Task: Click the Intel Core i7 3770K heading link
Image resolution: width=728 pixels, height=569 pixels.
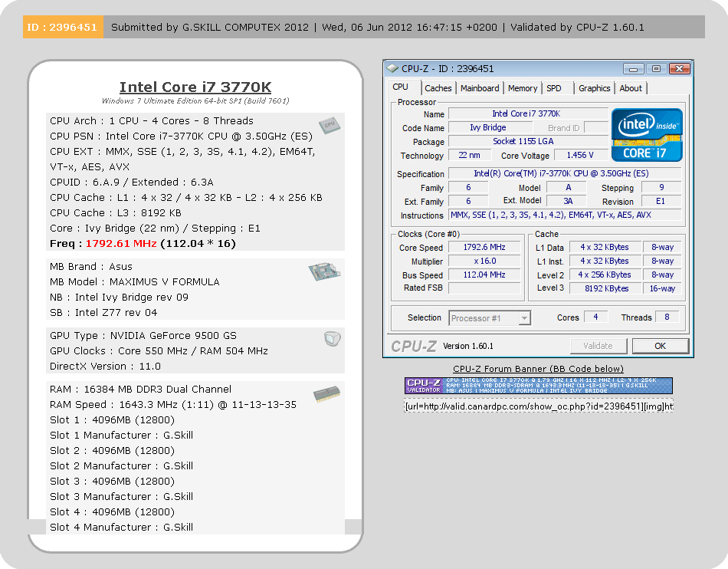Action: (x=195, y=87)
